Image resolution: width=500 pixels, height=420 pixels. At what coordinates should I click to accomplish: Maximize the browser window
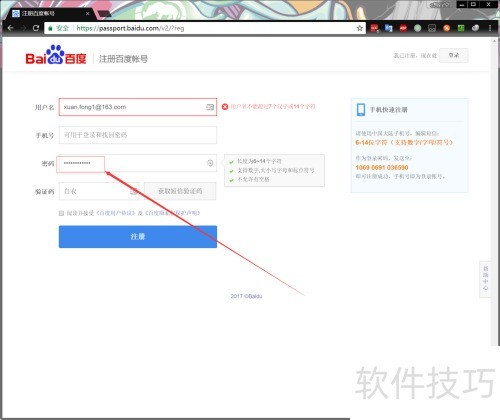click(x=473, y=5)
